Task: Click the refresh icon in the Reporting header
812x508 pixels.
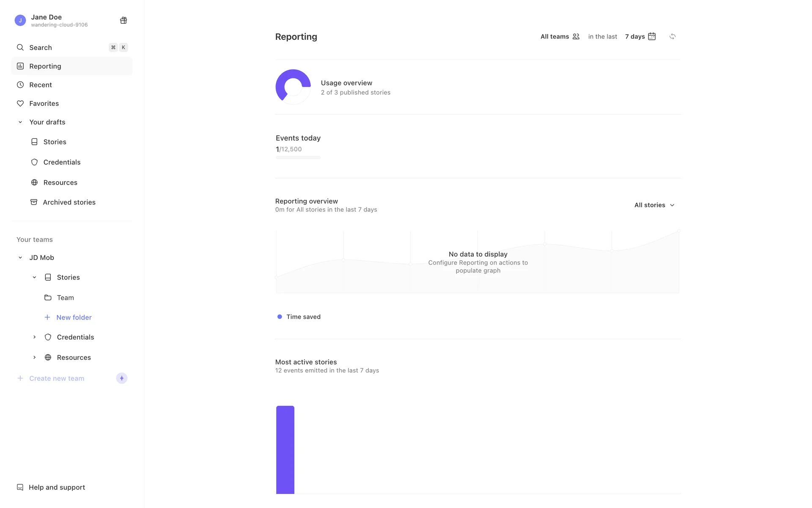Action: tap(672, 36)
